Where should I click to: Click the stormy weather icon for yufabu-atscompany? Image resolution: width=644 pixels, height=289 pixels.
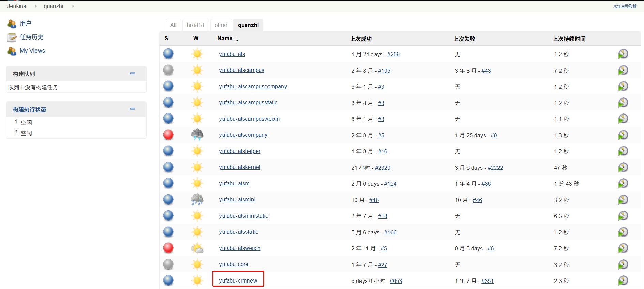pyautogui.click(x=197, y=135)
